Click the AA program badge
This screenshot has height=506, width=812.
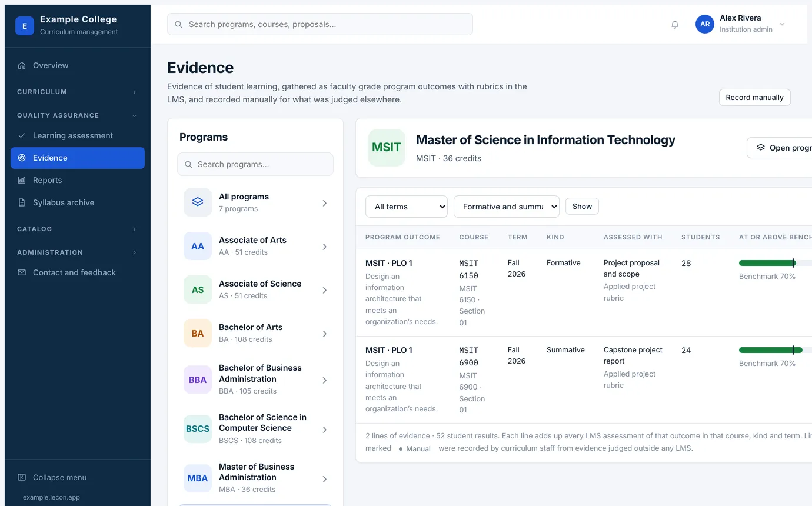198,246
